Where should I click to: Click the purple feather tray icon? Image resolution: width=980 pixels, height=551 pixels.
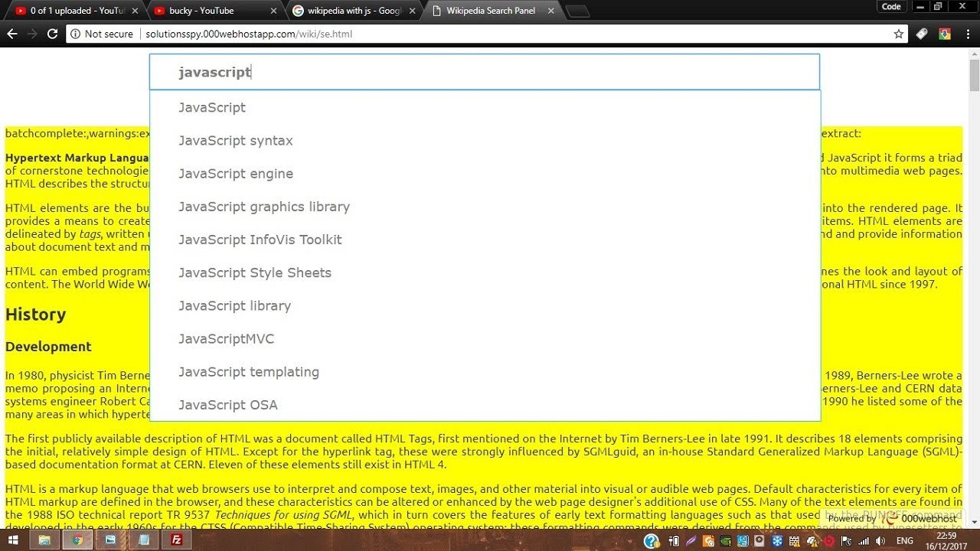(x=691, y=541)
